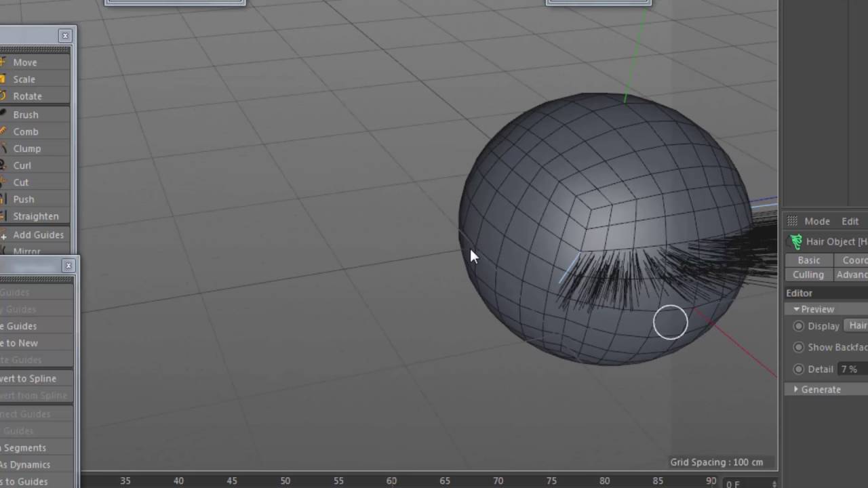Open the Display mode dropdown showing Hair
This screenshot has height=488, width=868.
click(x=856, y=326)
